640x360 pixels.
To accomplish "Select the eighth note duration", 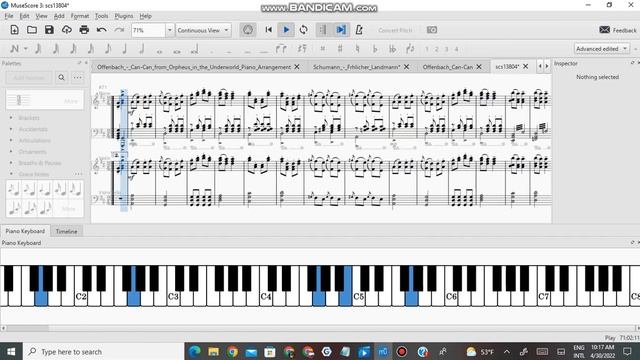I will 108,49.
